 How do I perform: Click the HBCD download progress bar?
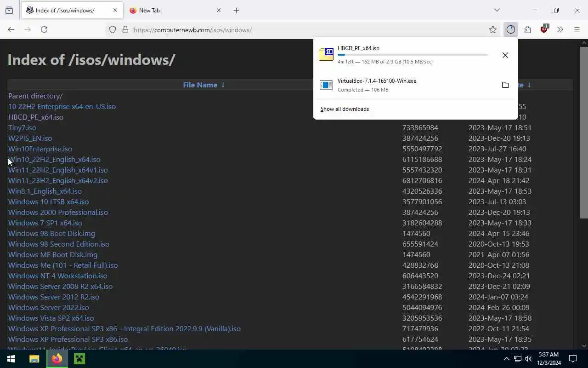click(x=413, y=55)
